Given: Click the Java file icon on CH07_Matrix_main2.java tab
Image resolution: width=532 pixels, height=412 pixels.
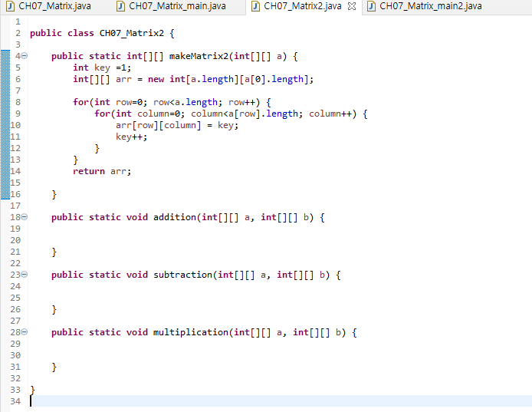Looking at the screenshot, I should (371, 6).
